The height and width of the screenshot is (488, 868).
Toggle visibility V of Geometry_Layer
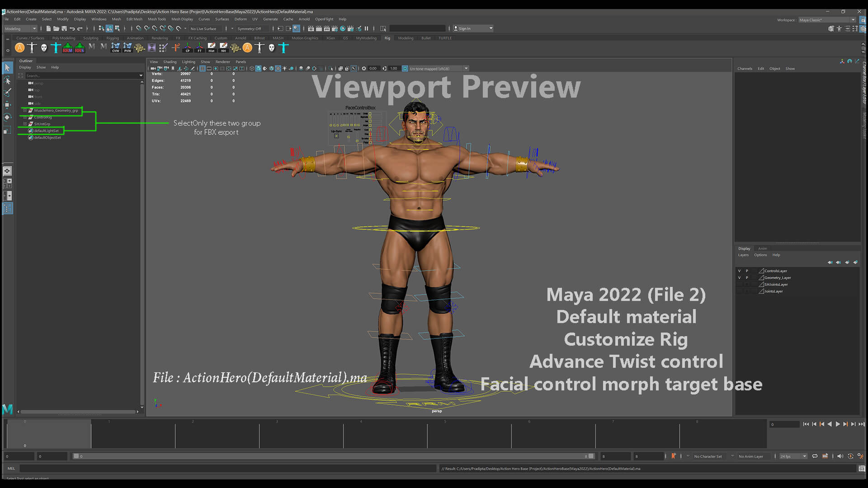[x=740, y=278]
